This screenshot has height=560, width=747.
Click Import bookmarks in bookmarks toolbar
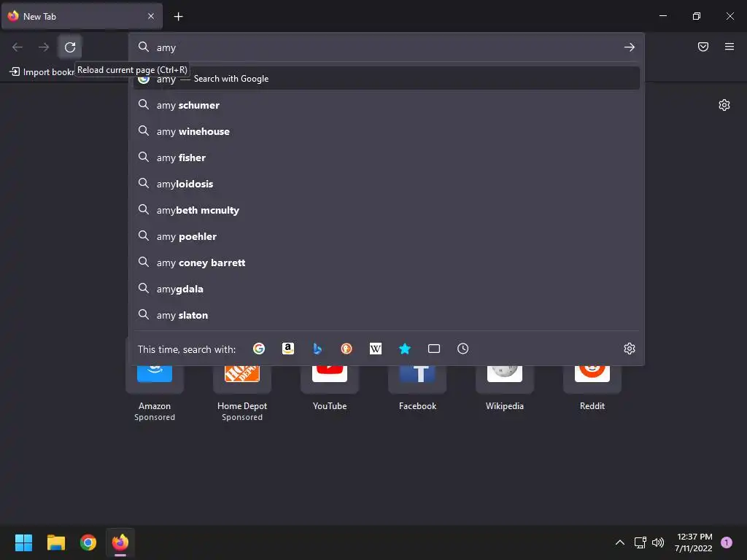click(42, 72)
